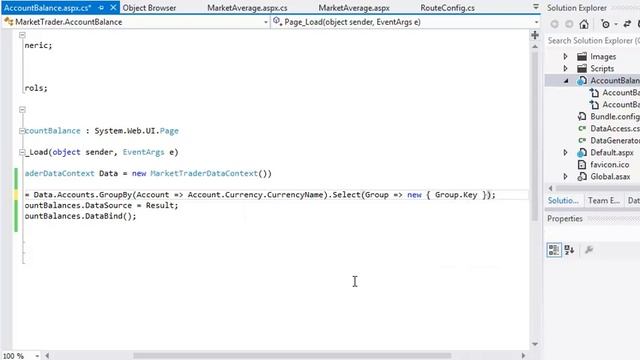Viewport: 640px width, 360px height.
Task: Switch to the RouteConfig.cs tab
Action: tap(447, 8)
